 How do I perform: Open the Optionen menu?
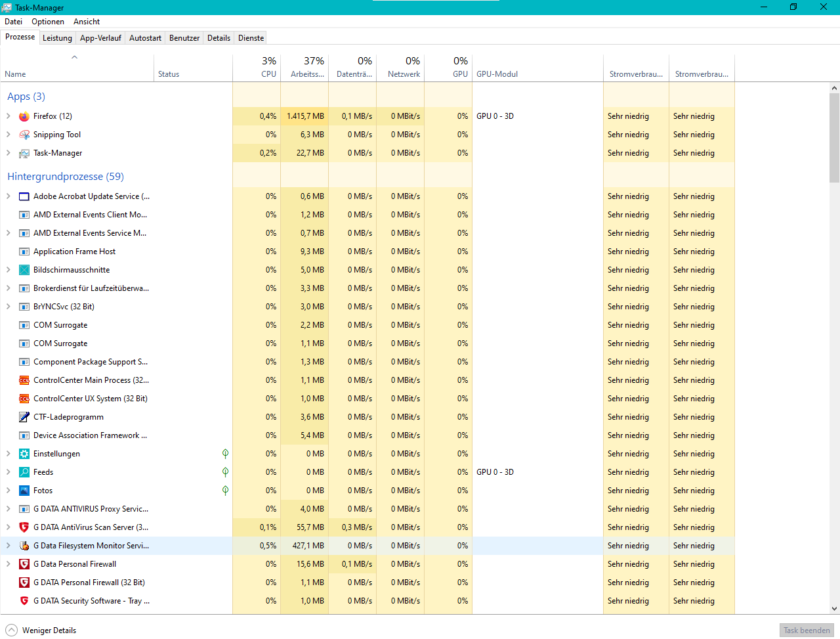(48, 22)
